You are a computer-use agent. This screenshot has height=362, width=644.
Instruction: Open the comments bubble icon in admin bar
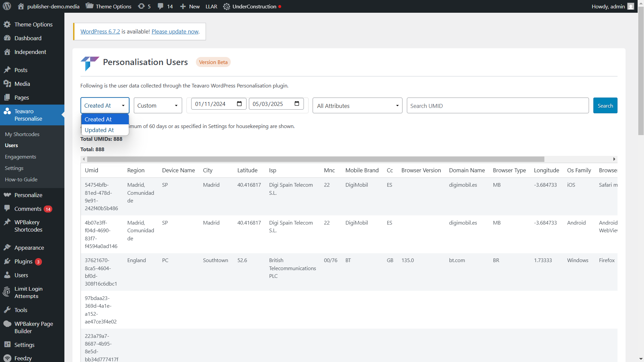click(x=161, y=6)
